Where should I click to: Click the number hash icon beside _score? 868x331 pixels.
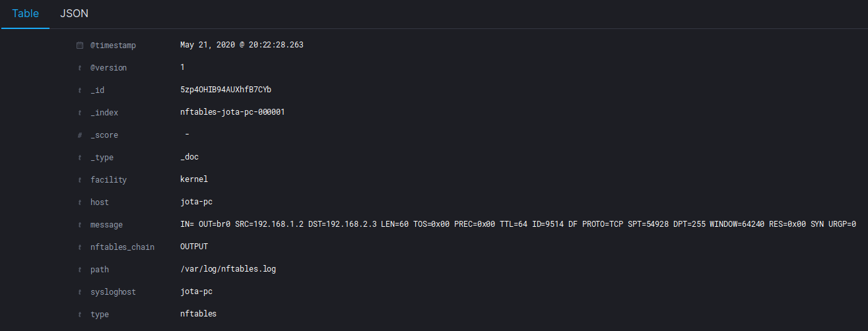coord(80,135)
